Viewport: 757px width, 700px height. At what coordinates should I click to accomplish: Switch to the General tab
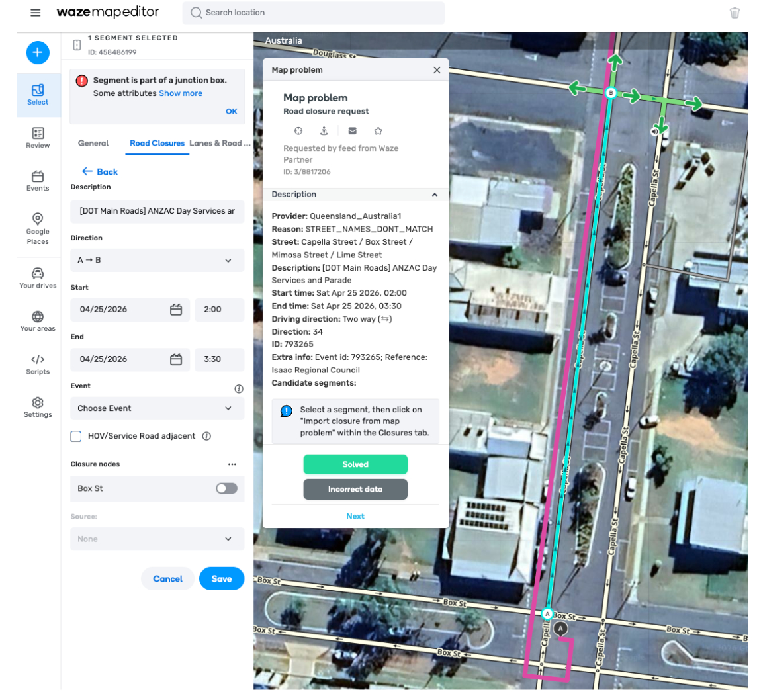93,143
